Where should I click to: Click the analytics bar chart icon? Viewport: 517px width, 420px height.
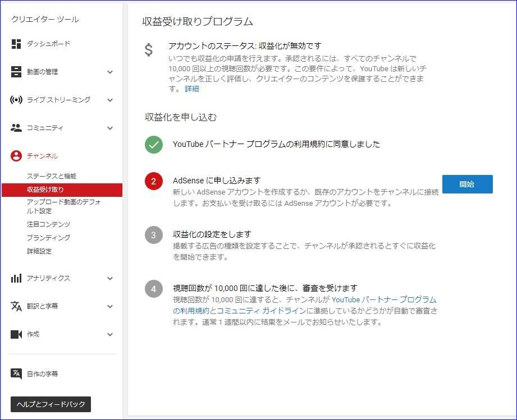[x=16, y=278]
